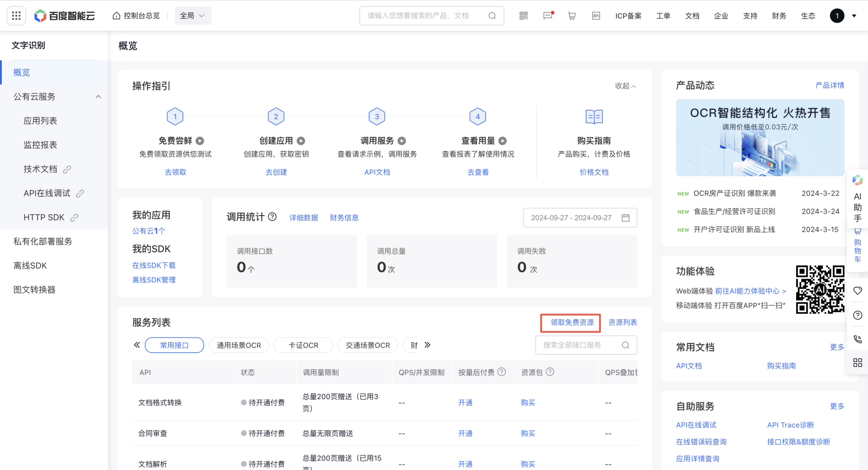Click the 购买指南 book icon
The height and width of the screenshot is (470, 868).
coord(594,117)
